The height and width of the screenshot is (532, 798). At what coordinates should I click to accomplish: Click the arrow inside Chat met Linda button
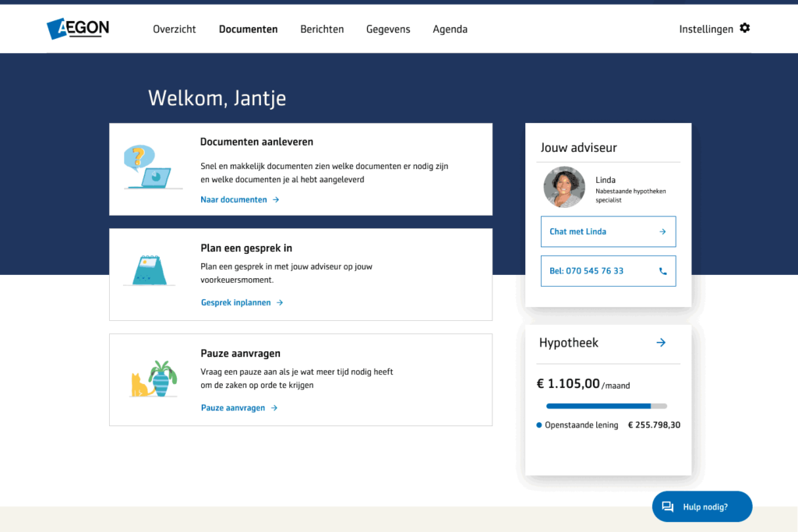[662, 231]
